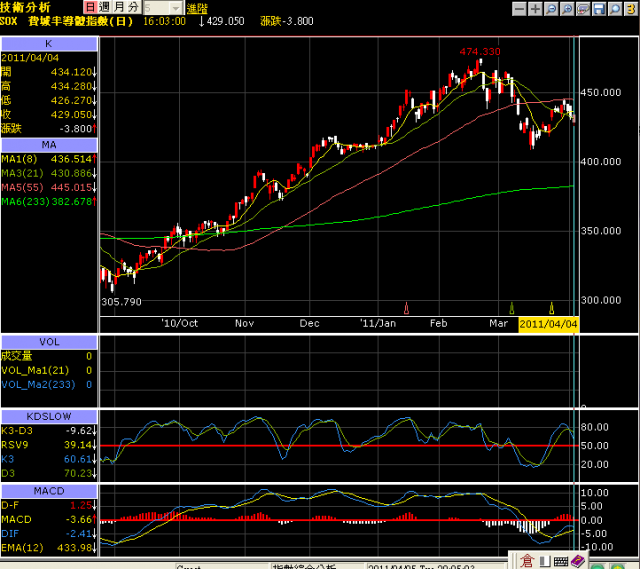Click the 2011/04/04 date in K panel
Screen dimensions: 640x569
30,58
